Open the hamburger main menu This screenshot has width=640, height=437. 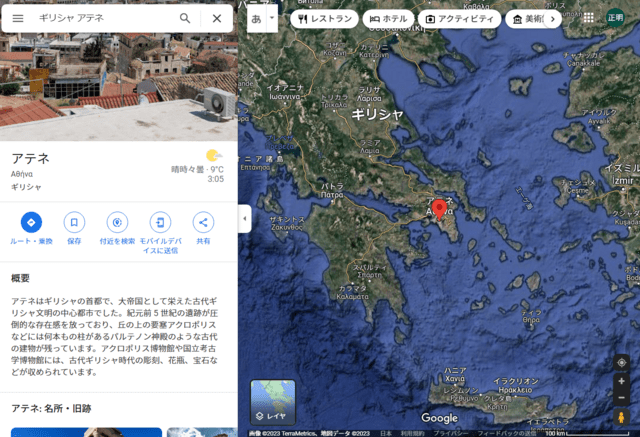[18, 18]
